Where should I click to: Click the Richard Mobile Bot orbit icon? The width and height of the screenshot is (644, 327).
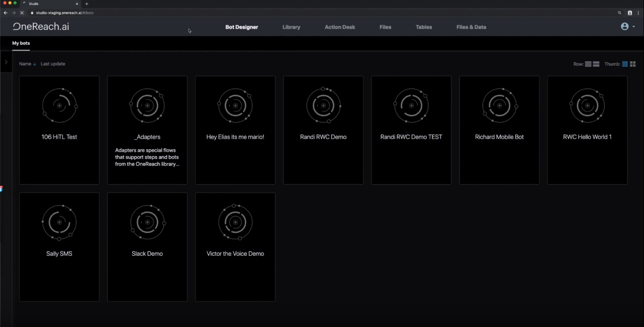500,105
